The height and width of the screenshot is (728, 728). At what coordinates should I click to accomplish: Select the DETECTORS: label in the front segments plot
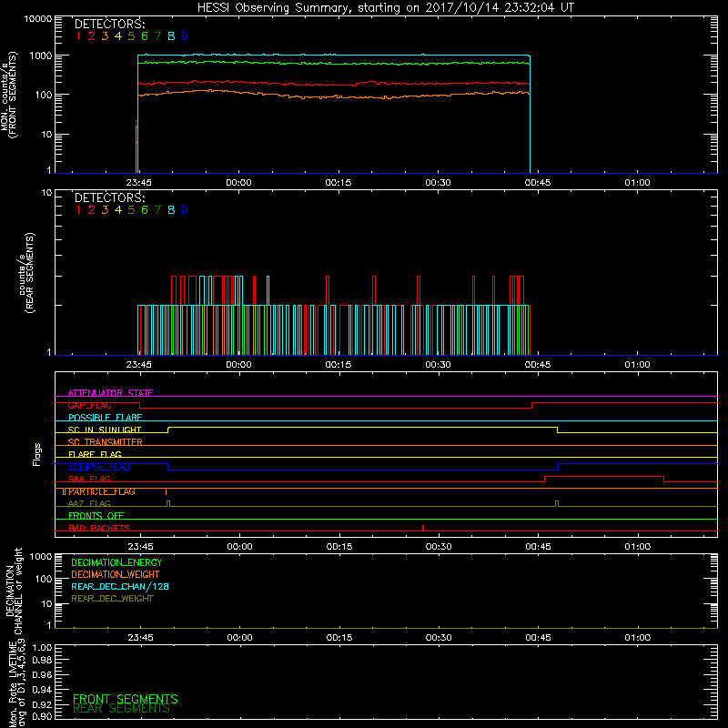(109, 24)
